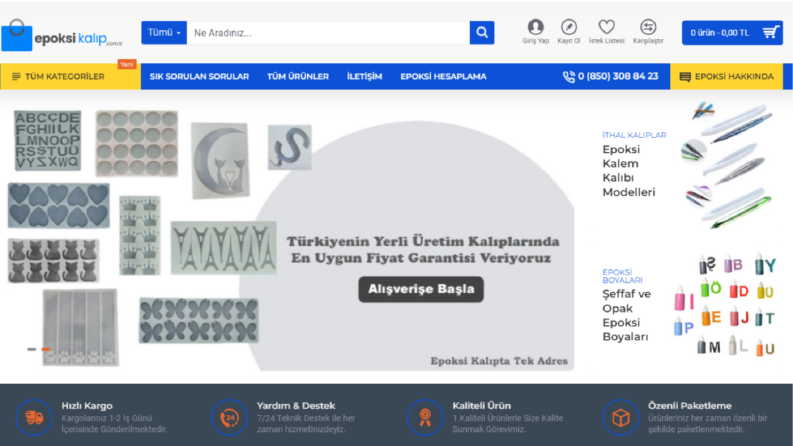Click the phone handset icon in navbar

pos(569,76)
